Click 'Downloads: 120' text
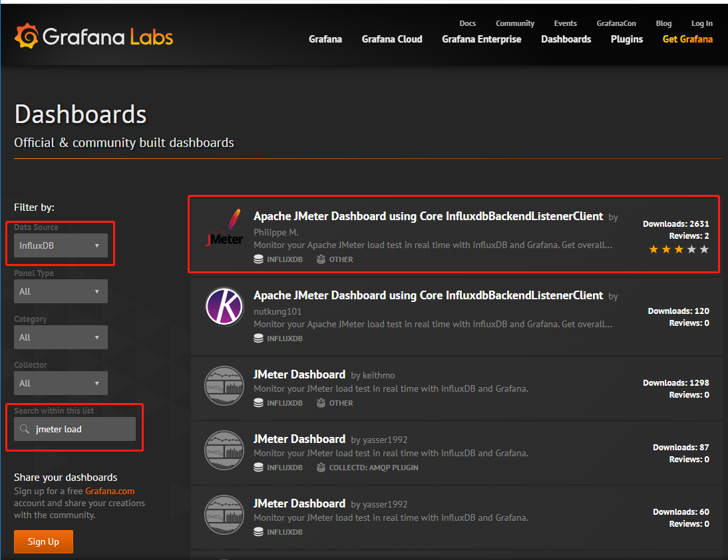 pos(678,311)
